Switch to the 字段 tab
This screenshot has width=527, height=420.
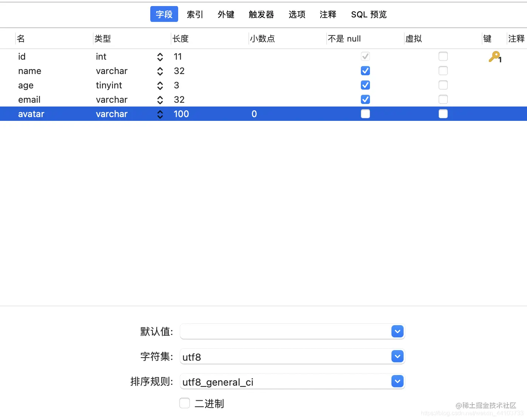164,14
